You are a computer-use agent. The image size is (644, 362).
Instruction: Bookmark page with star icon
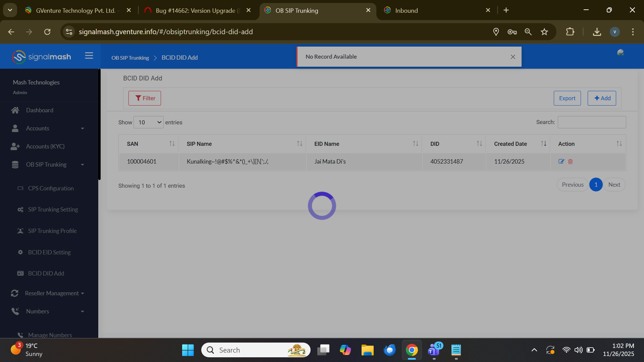click(x=544, y=32)
